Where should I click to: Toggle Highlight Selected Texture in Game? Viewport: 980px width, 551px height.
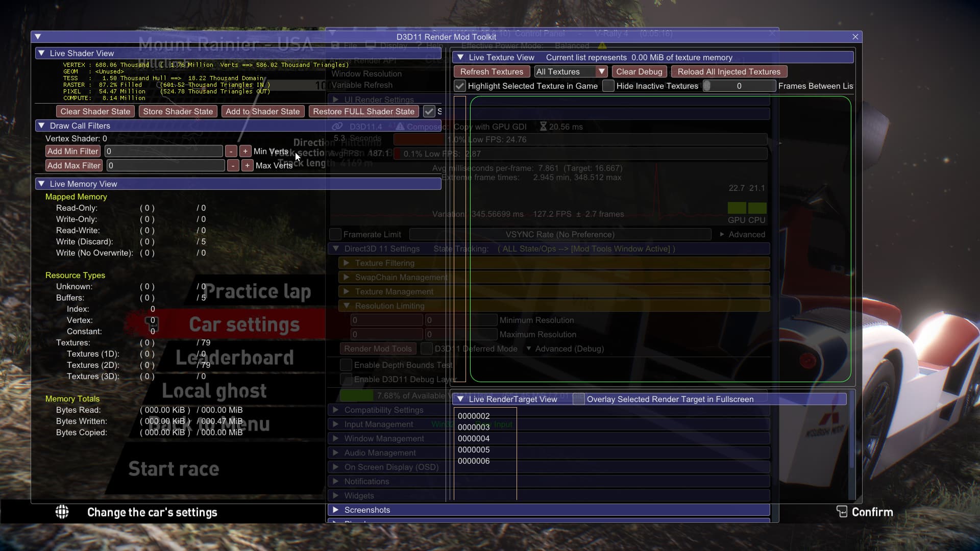pyautogui.click(x=460, y=86)
